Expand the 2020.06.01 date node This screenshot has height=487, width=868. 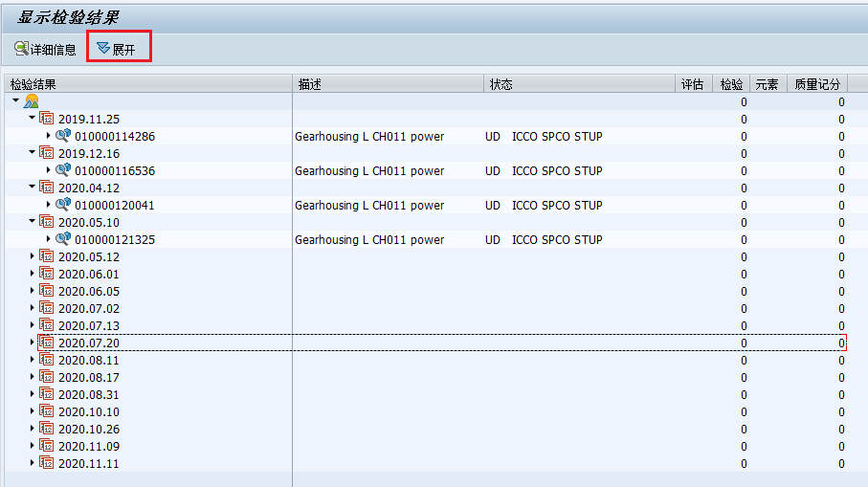point(33,274)
